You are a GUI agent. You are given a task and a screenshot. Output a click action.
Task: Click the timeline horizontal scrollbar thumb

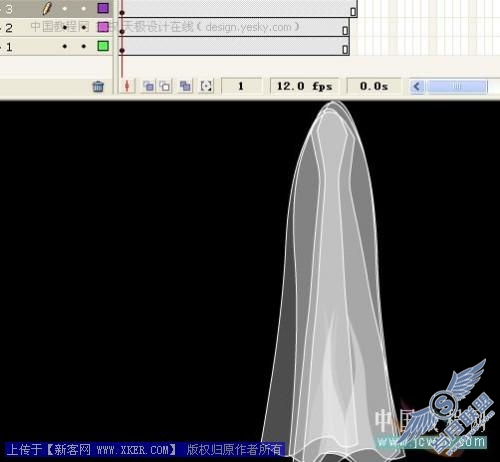click(x=457, y=87)
